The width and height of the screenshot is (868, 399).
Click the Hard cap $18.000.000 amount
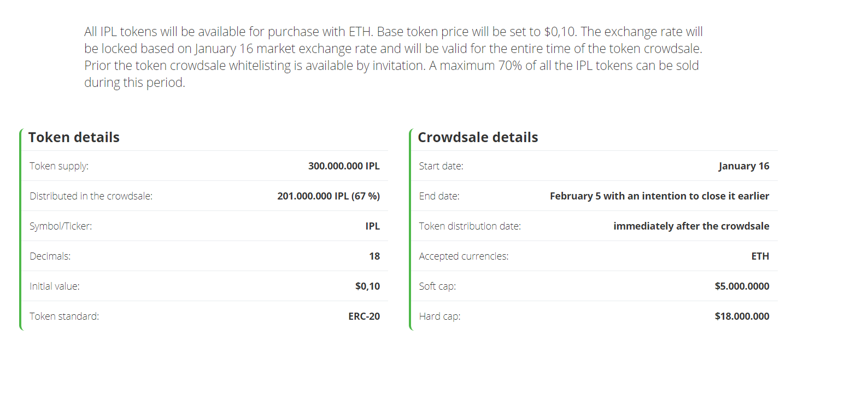[742, 316]
